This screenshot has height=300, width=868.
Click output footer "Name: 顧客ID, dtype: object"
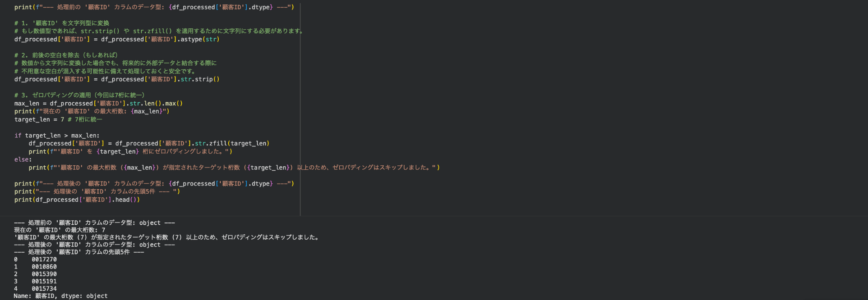60,296
